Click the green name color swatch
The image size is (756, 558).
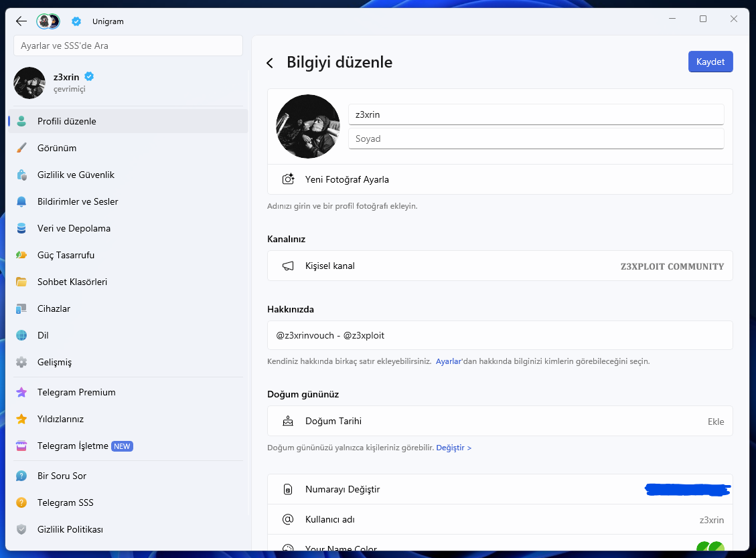(x=710, y=547)
